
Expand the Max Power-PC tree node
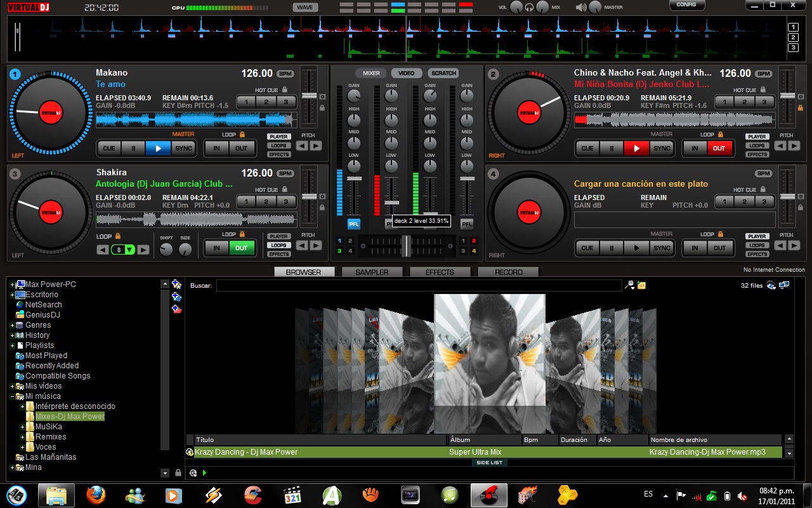12,284
